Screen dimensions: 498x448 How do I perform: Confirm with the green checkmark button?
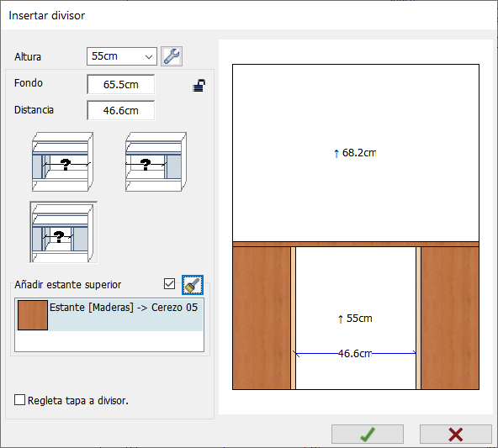click(x=368, y=434)
